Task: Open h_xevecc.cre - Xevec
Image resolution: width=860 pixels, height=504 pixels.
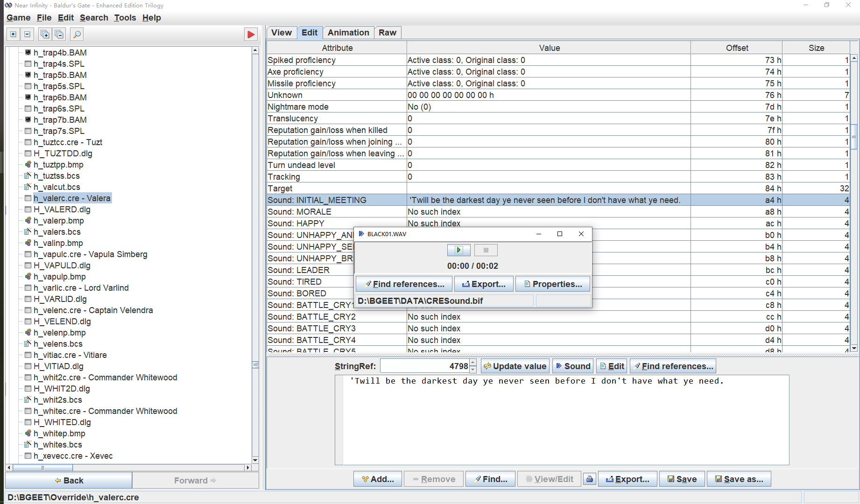Action: coord(73,456)
